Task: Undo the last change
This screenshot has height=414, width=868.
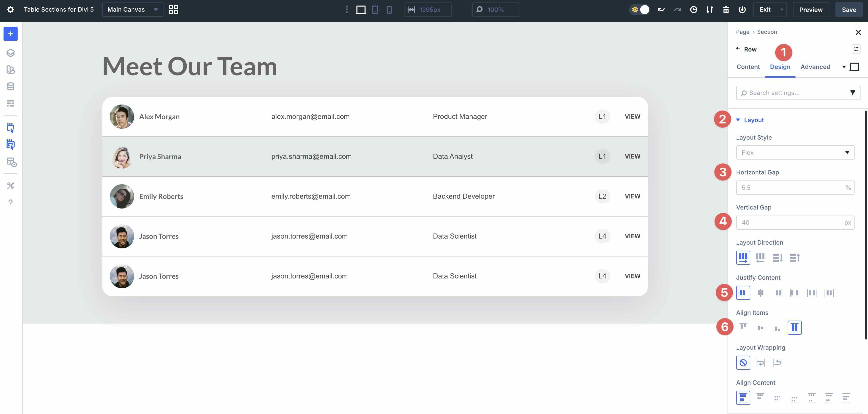Action: [661, 9]
